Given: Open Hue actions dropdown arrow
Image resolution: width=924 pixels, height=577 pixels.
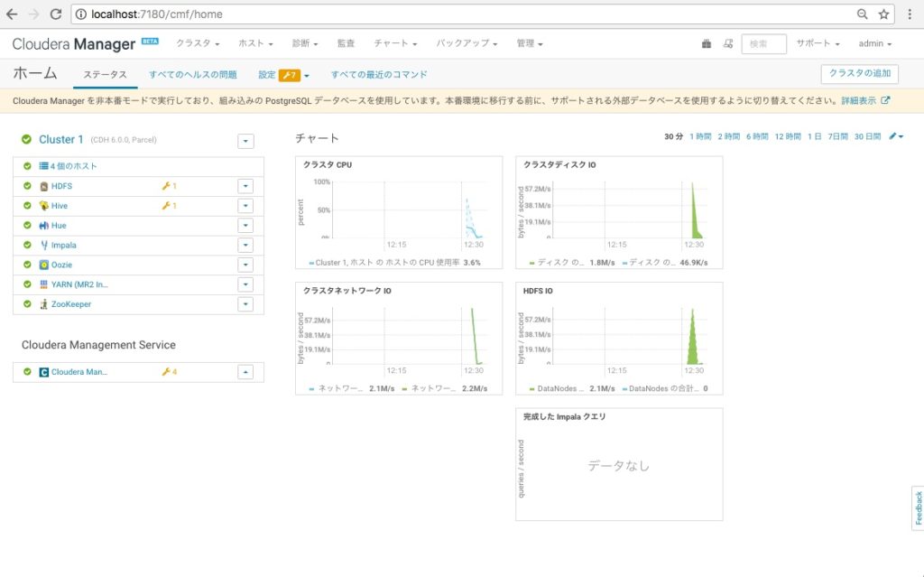Looking at the screenshot, I should [x=245, y=226].
